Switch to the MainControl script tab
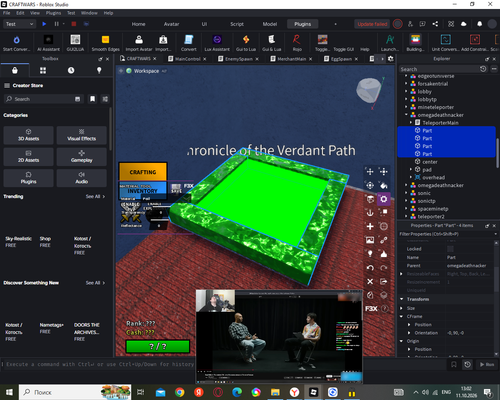Viewport: 500px width, 400px height. point(187,59)
